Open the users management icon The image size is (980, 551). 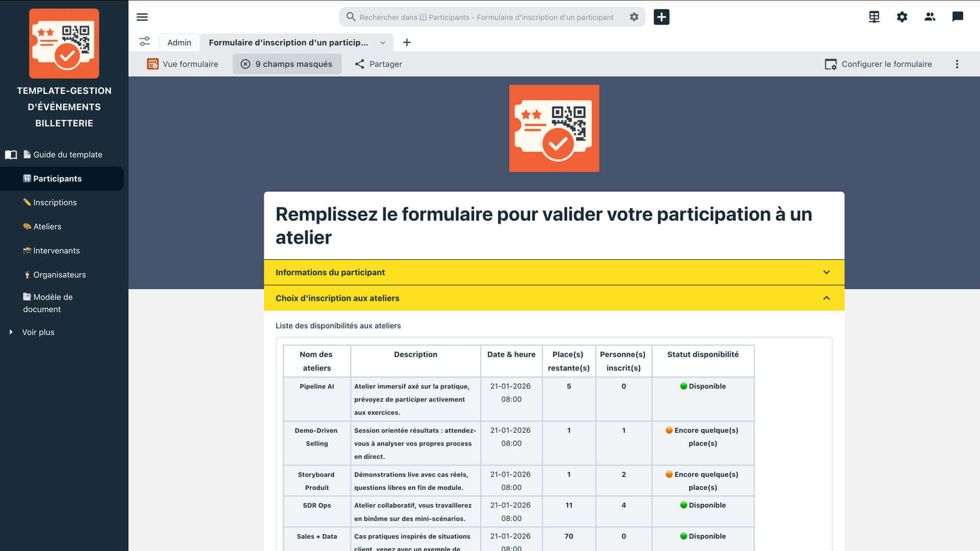[929, 17]
